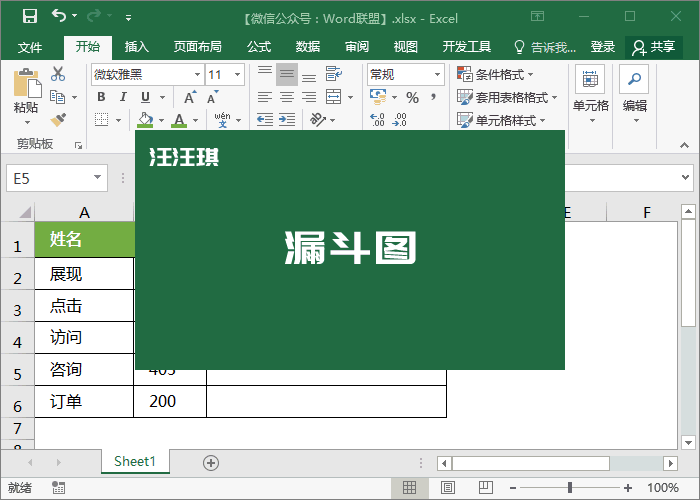Expand the 粘贴 options dropdown arrow
The width and height of the screenshot is (700, 500).
(26, 122)
